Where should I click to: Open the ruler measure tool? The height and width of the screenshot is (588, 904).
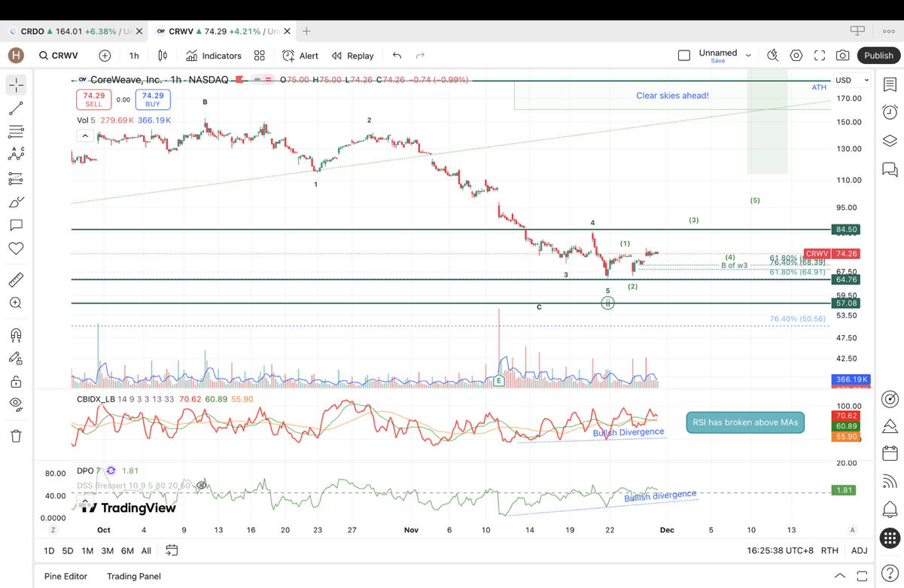coord(16,280)
